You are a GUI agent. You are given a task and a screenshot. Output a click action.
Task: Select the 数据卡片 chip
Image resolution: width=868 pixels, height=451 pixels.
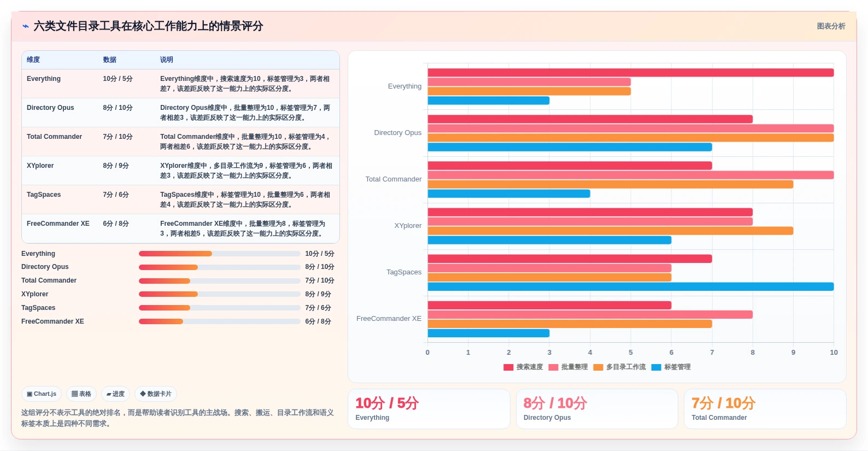point(156,394)
